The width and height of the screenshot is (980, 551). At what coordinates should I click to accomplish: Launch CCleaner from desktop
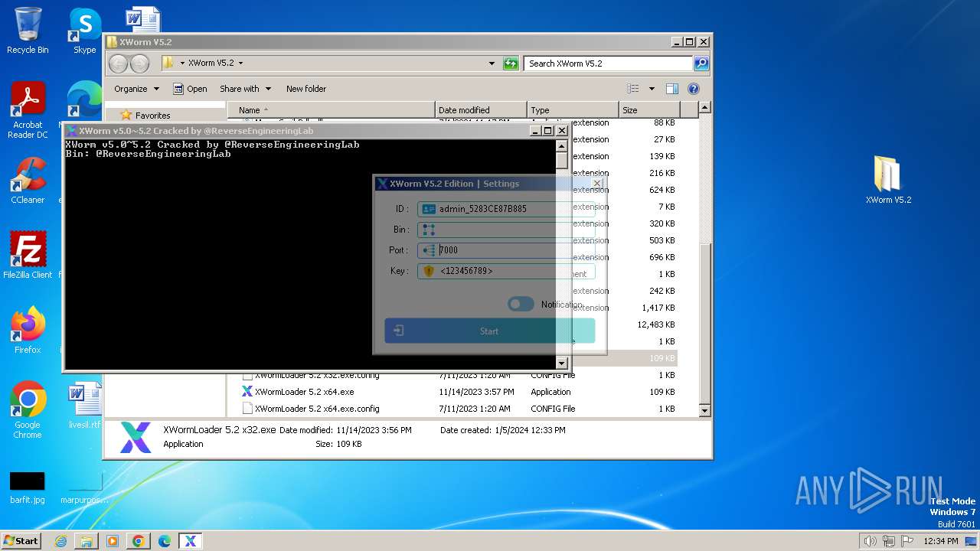coord(28,181)
